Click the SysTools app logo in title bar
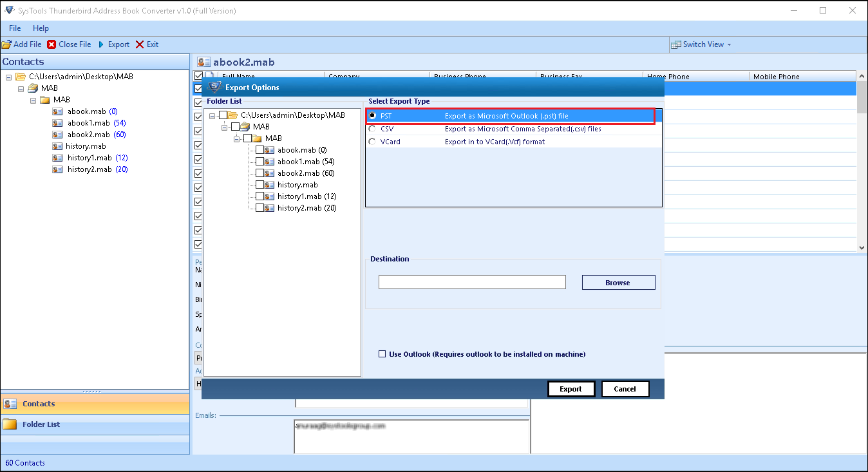The image size is (868, 472). (x=9, y=10)
